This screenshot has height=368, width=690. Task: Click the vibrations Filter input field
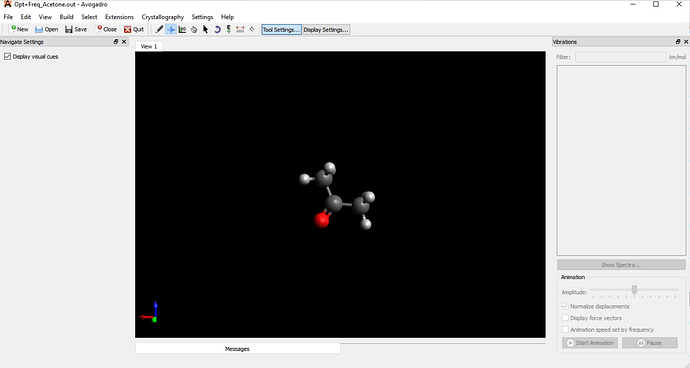pos(620,57)
